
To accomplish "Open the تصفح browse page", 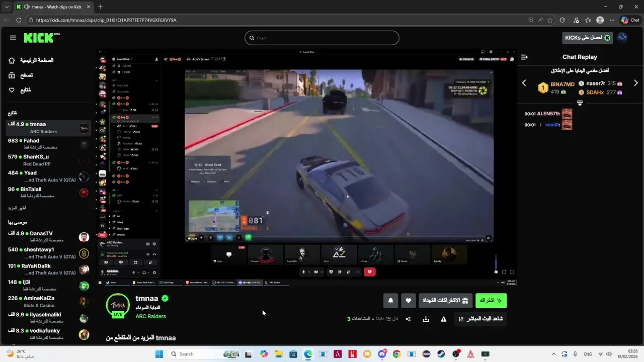I will tap(27, 75).
